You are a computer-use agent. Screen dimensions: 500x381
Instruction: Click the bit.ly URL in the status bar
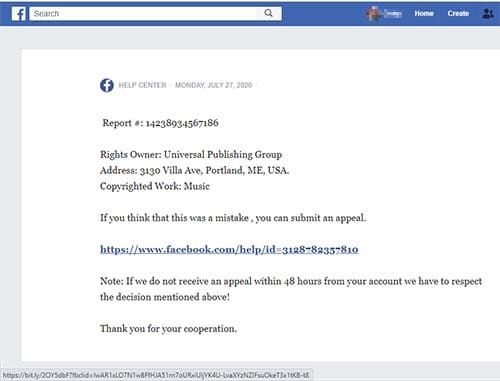(156, 375)
